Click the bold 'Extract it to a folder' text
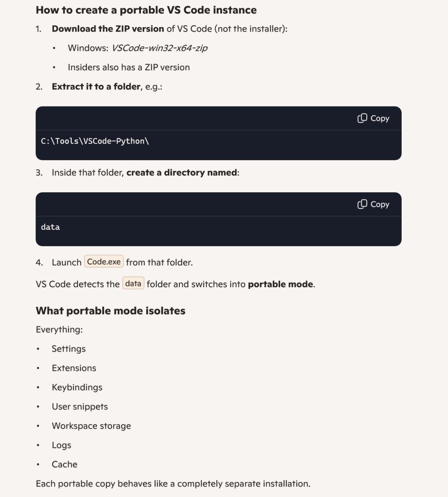 [x=96, y=87]
